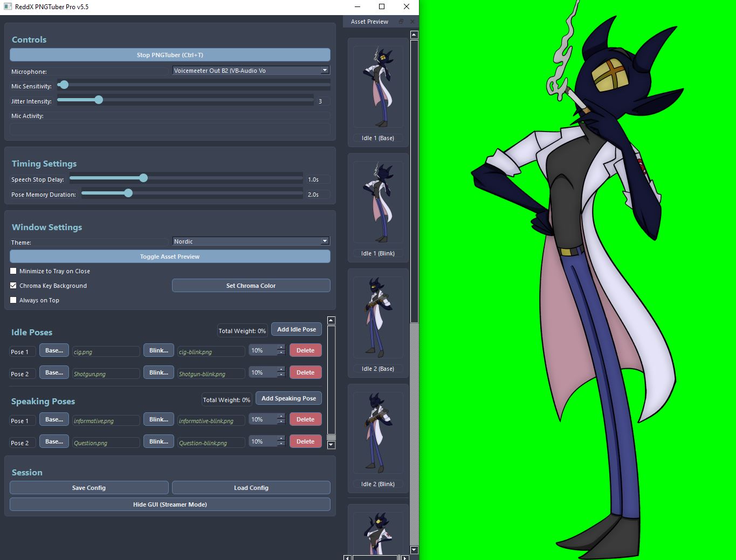The width and height of the screenshot is (736, 560).
Task: Click Base button for Idle Pose 1
Action: [54, 350]
